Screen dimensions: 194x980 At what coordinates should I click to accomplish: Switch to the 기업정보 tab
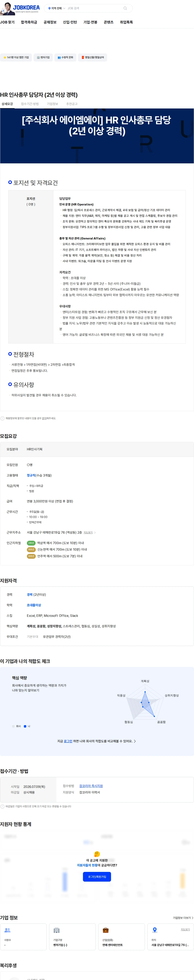pyautogui.click(x=52, y=104)
